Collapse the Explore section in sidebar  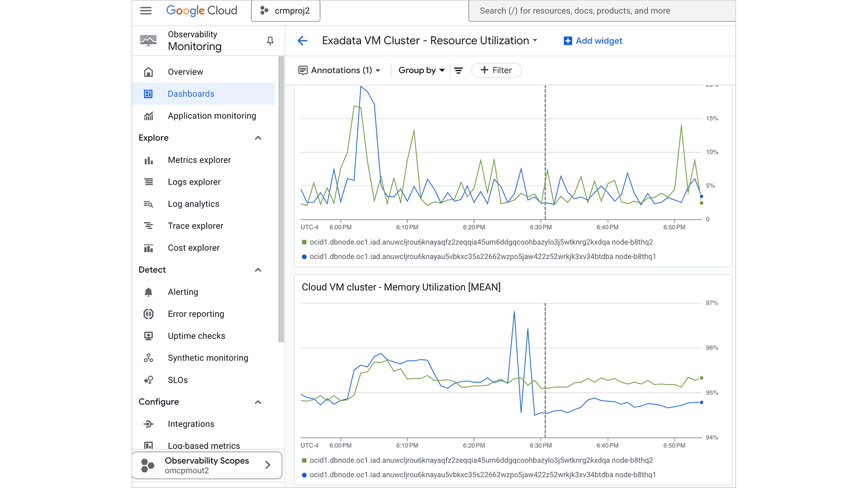(x=258, y=138)
